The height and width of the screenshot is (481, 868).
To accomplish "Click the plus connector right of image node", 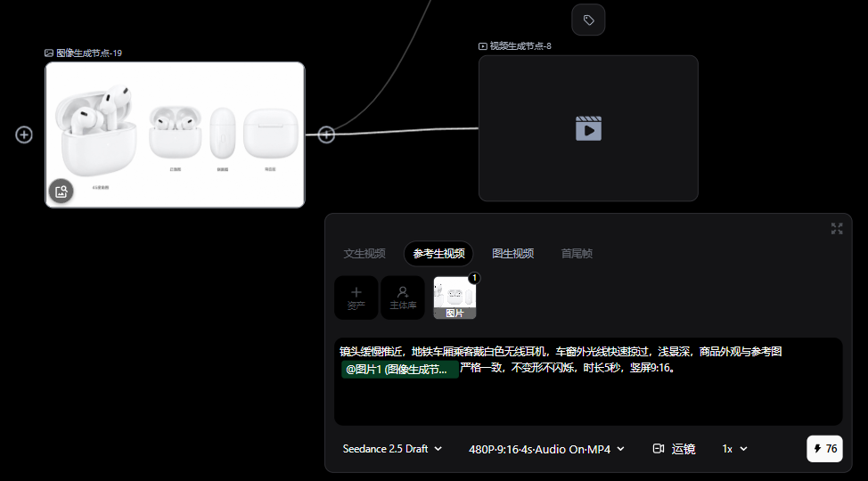I will click(x=326, y=135).
